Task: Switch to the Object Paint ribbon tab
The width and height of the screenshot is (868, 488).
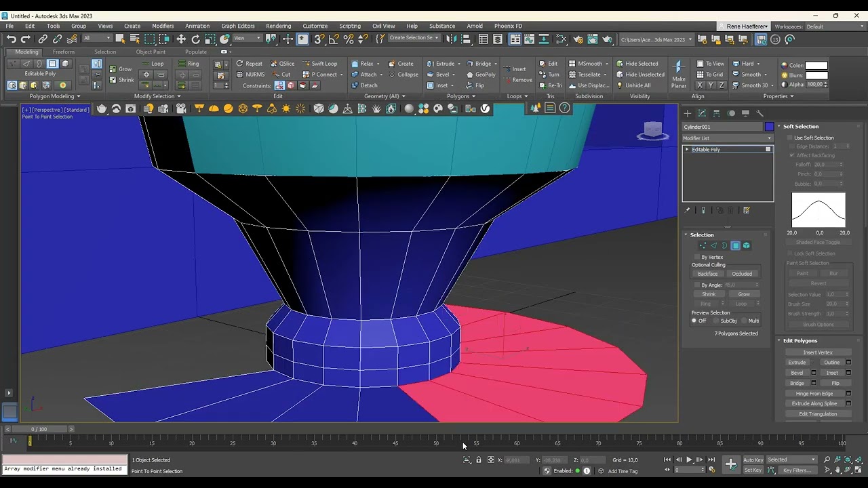Action: (x=151, y=52)
